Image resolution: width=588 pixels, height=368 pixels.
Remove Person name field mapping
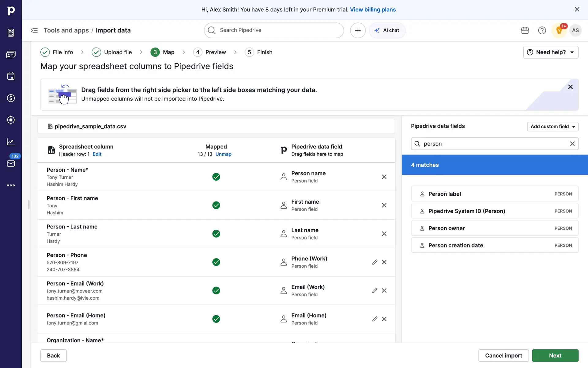384,177
